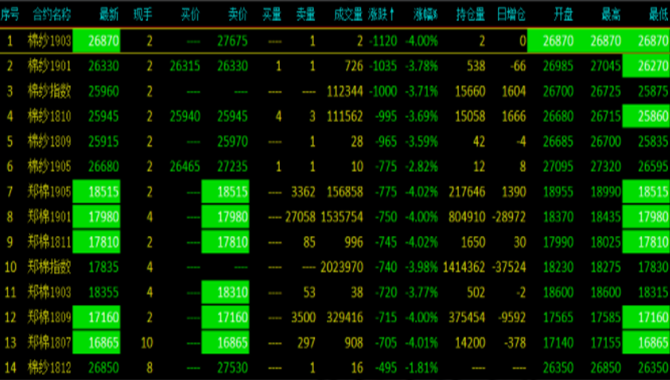
Task: Click the 日增仓 column header
Action: point(511,15)
